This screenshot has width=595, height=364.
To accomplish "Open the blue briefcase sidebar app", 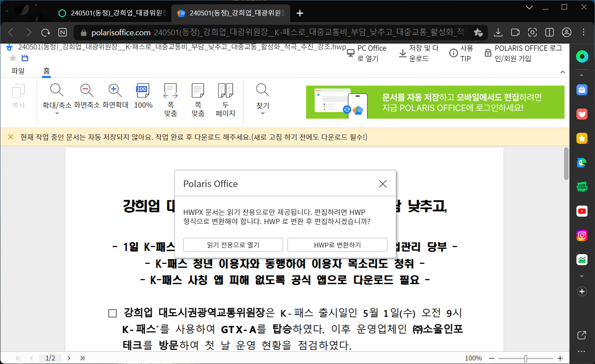I will (582, 90).
